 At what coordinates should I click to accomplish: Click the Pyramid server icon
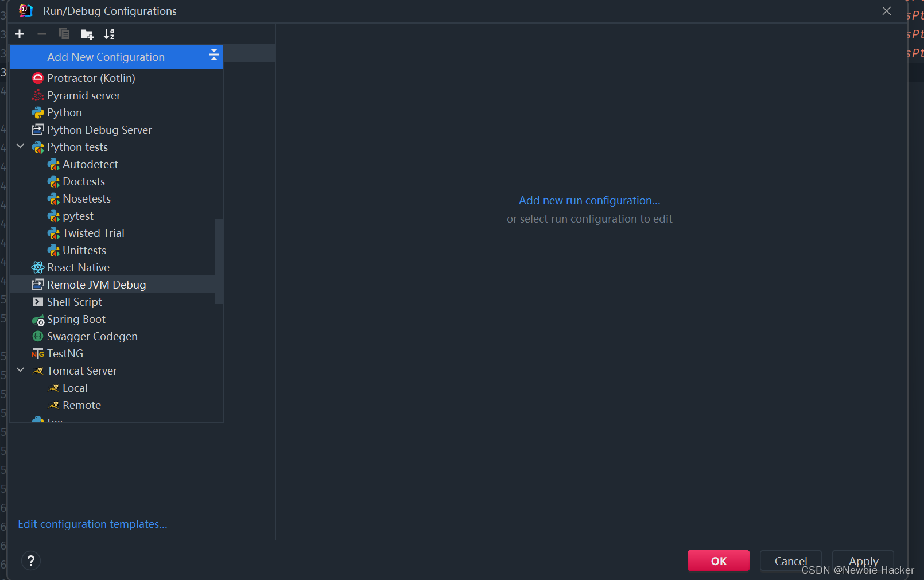click(38, 95)
